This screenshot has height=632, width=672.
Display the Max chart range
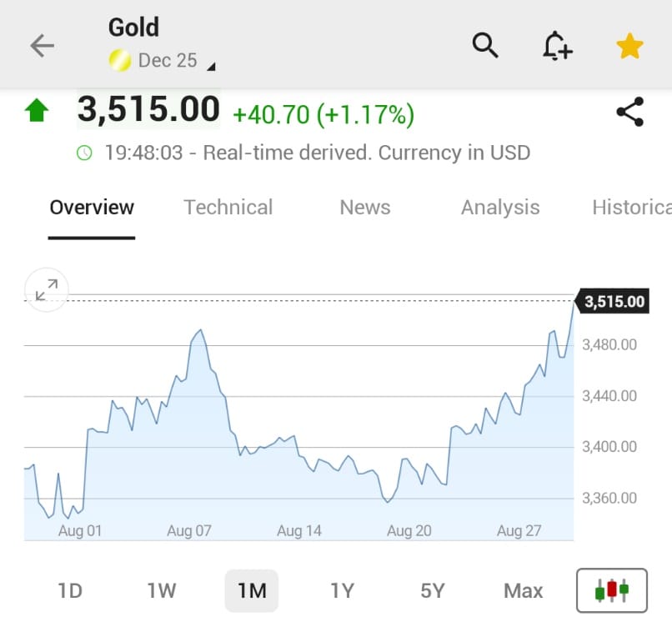[x=523, y=591]
